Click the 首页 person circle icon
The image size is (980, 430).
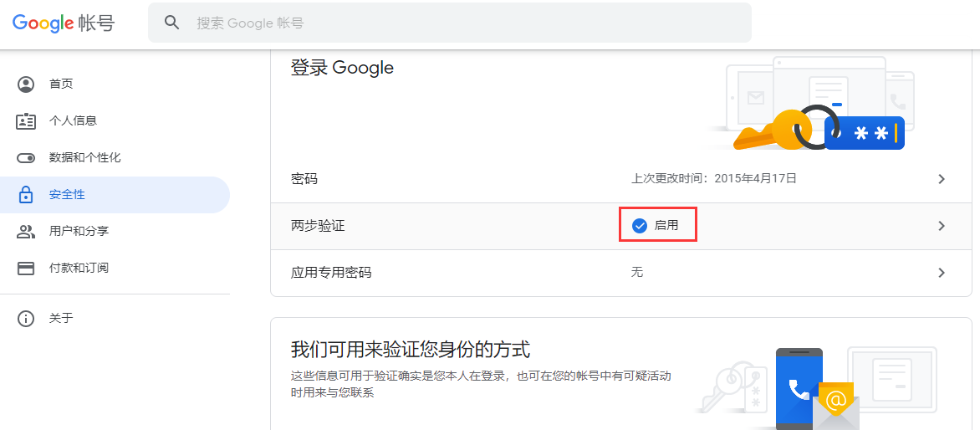(26, 84)
